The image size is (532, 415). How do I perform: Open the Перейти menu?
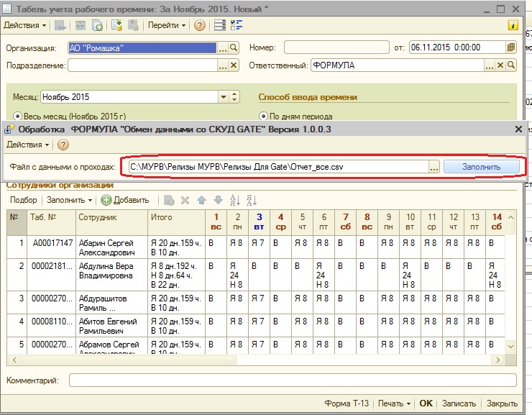167,25
